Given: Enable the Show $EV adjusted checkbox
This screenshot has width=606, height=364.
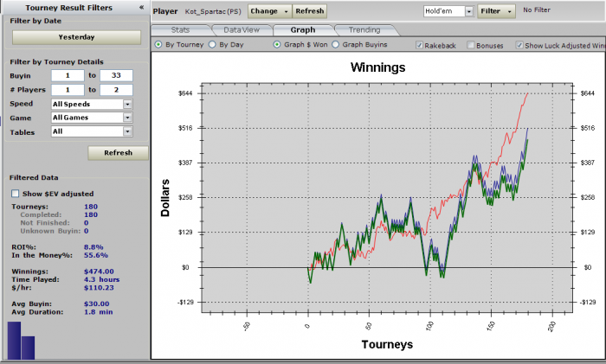Looking at the screenshot, I should pos(15,193).
